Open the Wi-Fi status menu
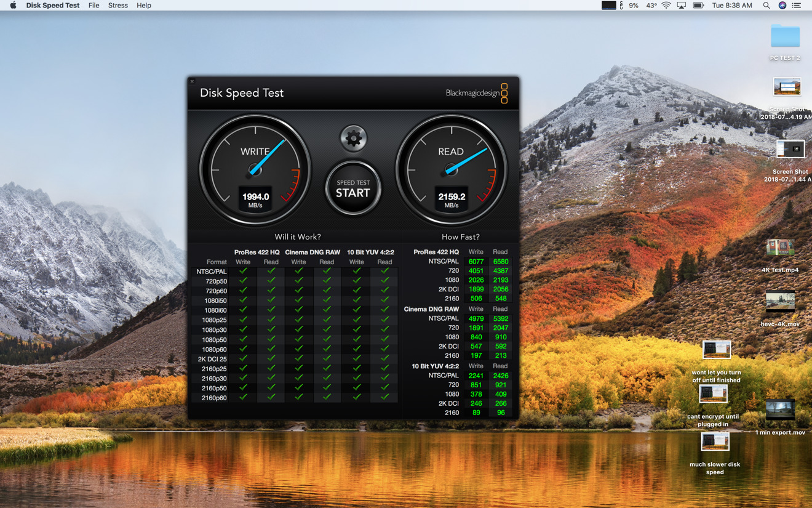Screen dimensions: 812x508 (x=666, y=6)
